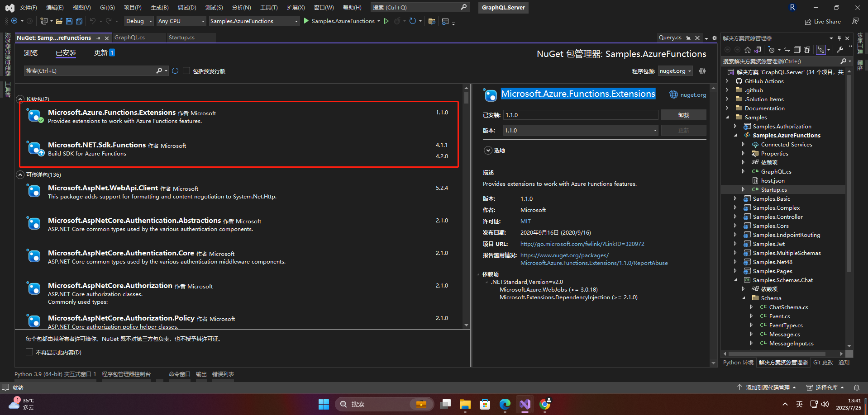Toggle the nested view button in Solution Explorer
The height and width of the screenshot is (415, 868).
coord(821,50)
